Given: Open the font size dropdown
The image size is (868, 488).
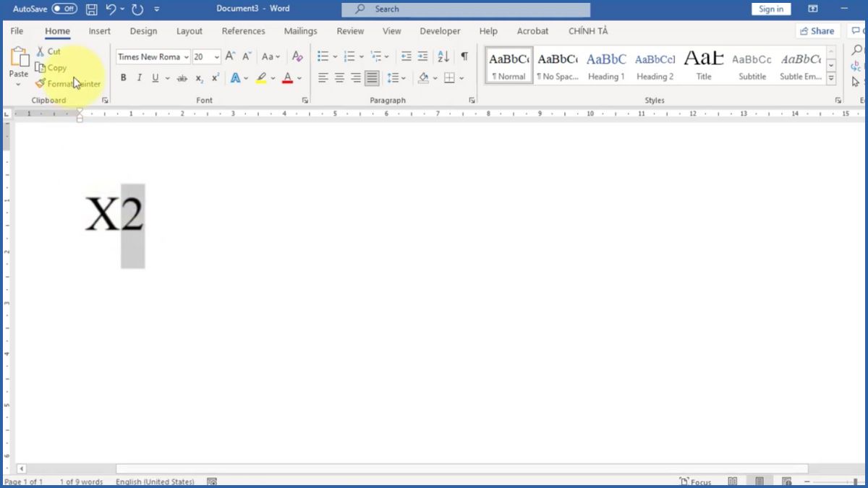Looking at the screenshot, I should [217, 57].
